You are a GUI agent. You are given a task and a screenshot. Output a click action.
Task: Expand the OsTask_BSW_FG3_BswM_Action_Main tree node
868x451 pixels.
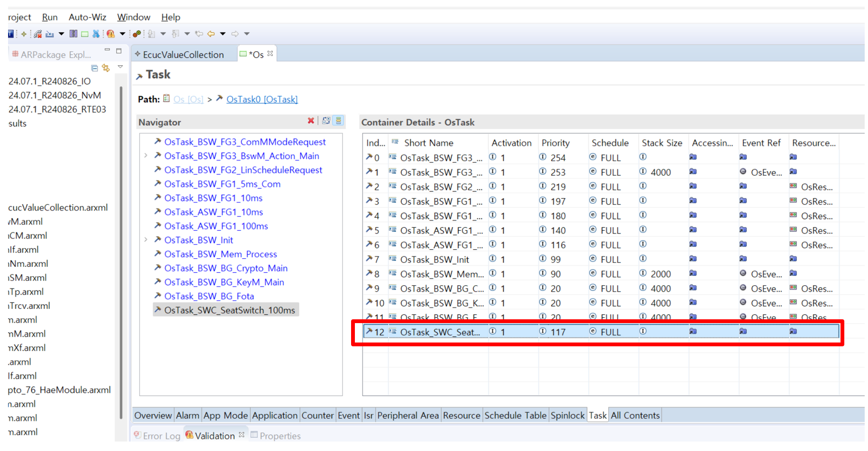[146, 155]
